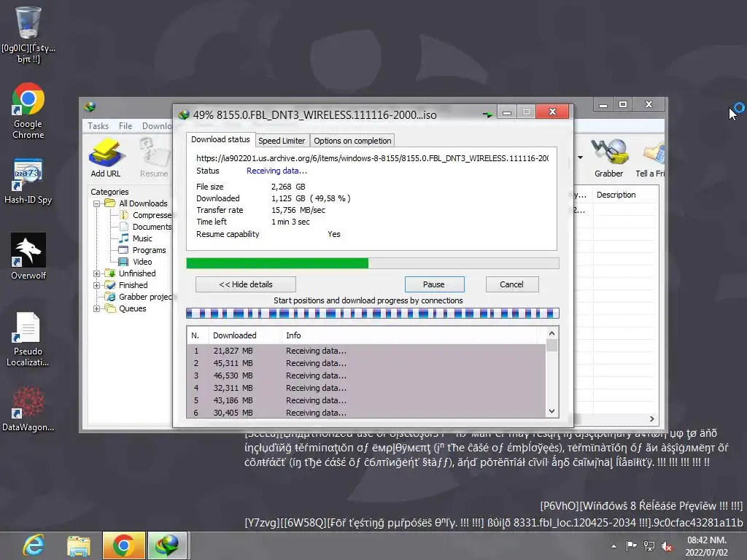
Task: Click the Action Center flag tray icon
Action: click(631, 546)
